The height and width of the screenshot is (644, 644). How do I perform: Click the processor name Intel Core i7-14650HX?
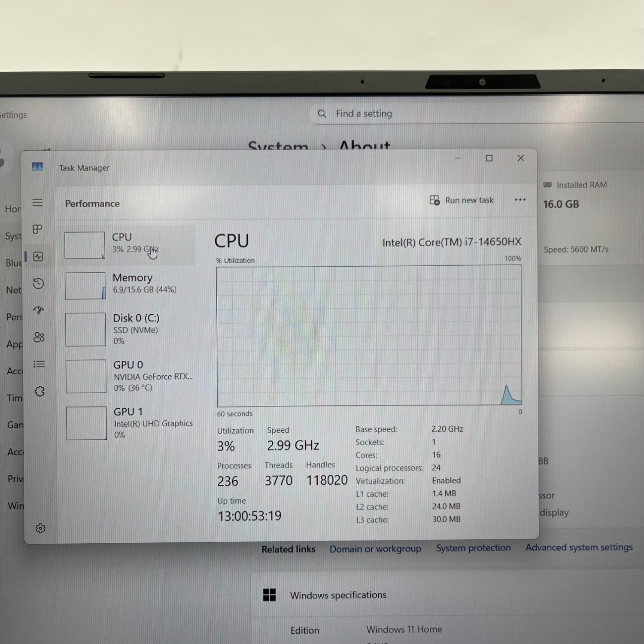(x=452, y=242)
